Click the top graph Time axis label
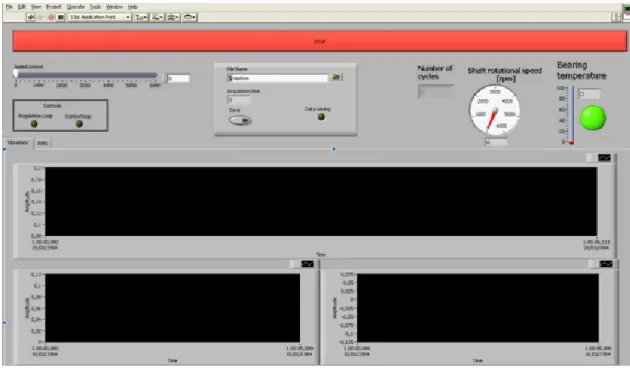 [x=321, y=255]
